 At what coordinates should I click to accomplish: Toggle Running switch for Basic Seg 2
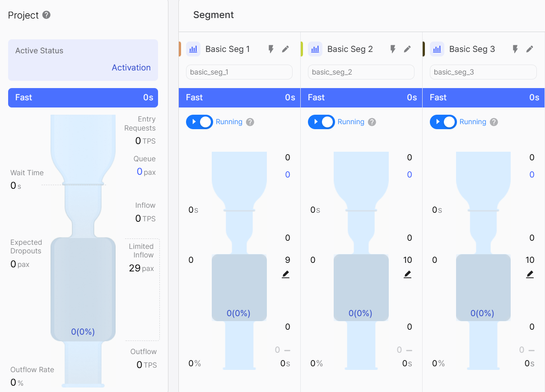321,122
